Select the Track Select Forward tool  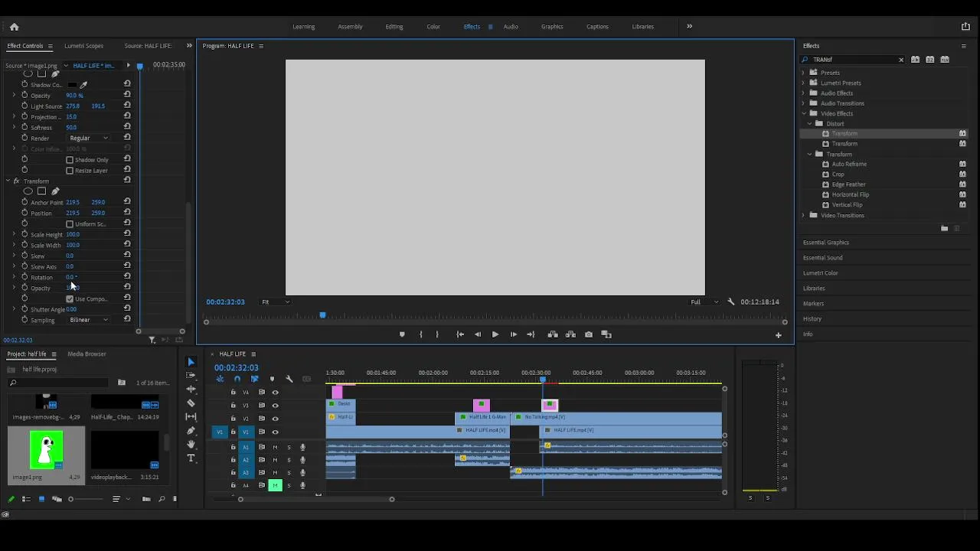point(191,376)
